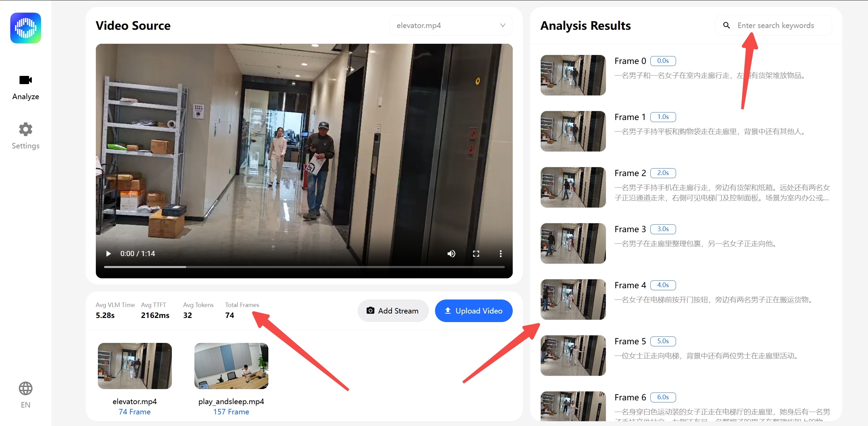Enter fullscreen video mode
868x426 pixels.
point(476,254)
